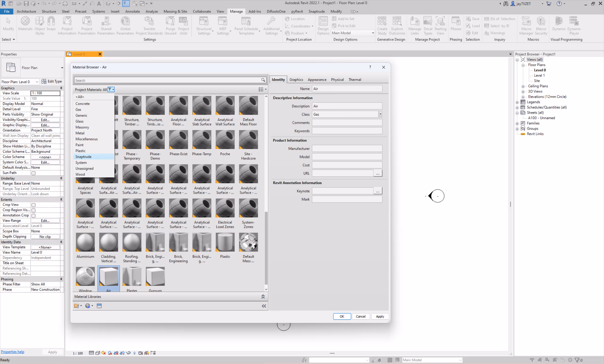
Task: Click Apply in Material Browser
Action: (x=380, y=316)
